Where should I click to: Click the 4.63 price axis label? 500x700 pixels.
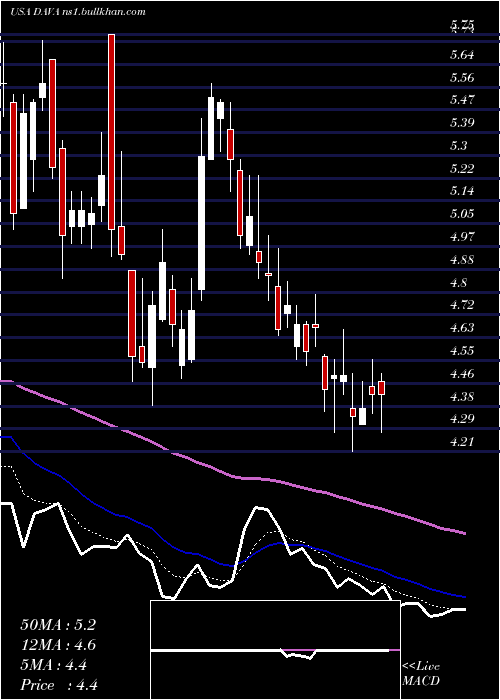coord(462,328)
